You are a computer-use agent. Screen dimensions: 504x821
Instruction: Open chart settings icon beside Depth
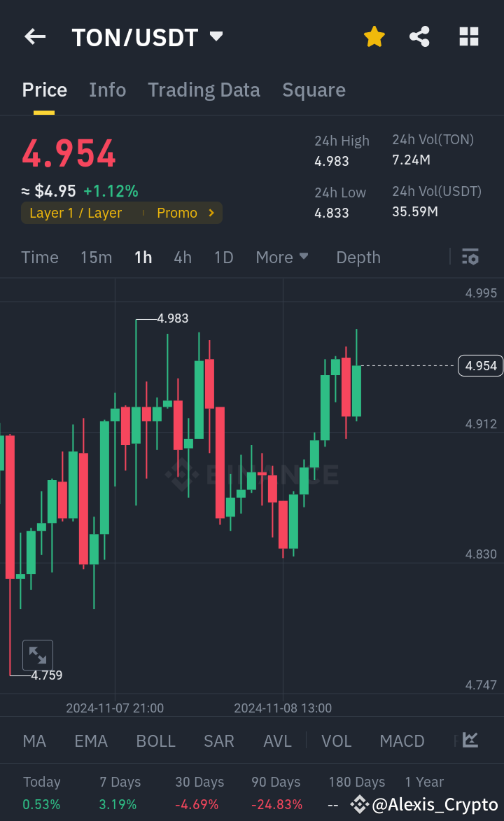point(470,258)
